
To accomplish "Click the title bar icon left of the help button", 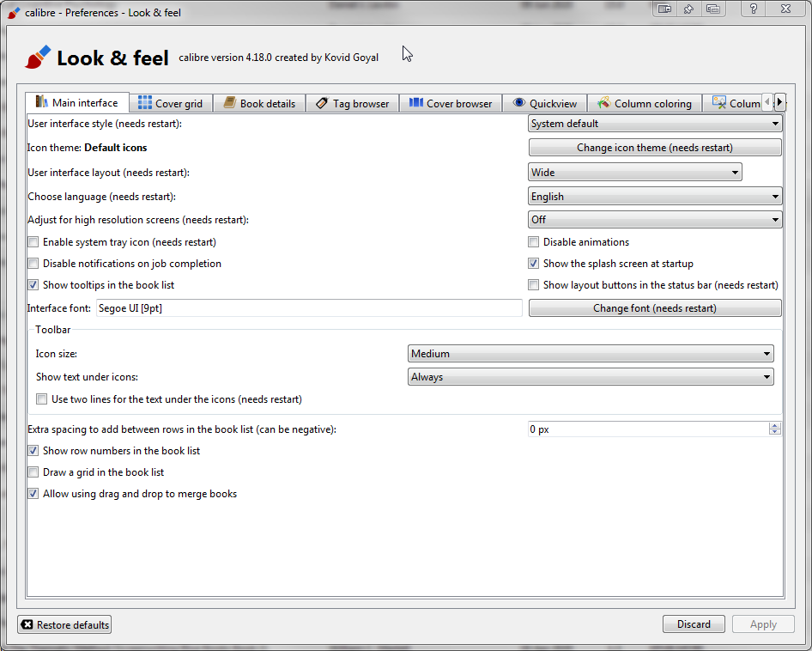I will 713,9.
